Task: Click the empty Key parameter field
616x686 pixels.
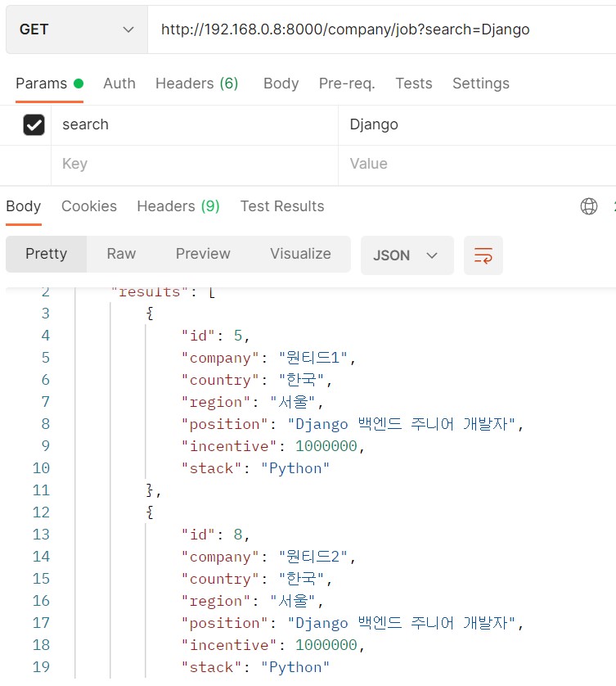Action: coord(164,164)
